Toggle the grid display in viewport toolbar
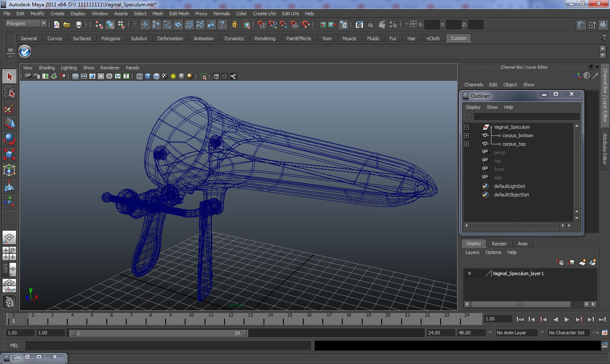This screenshot has height=364, width=610. tap(75, 76)
